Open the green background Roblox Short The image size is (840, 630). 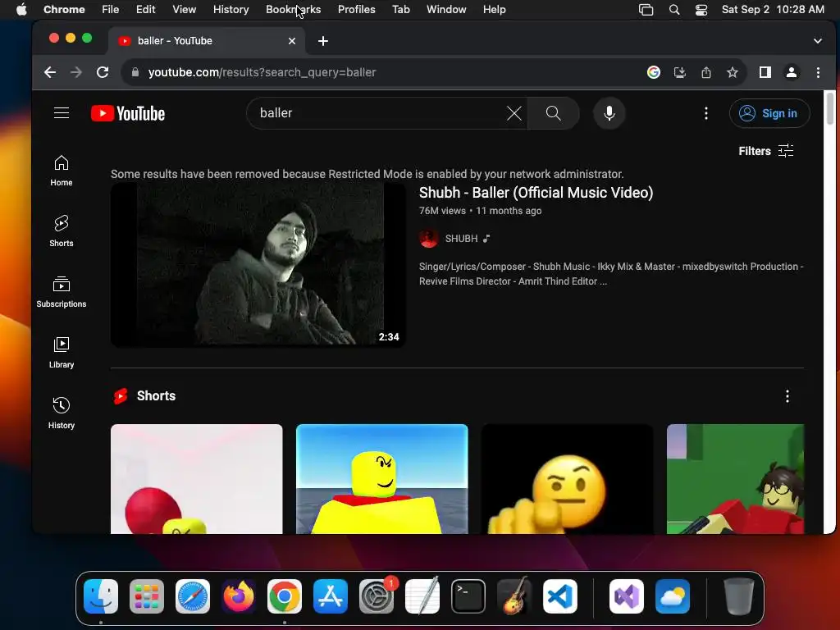pos(735,479)
